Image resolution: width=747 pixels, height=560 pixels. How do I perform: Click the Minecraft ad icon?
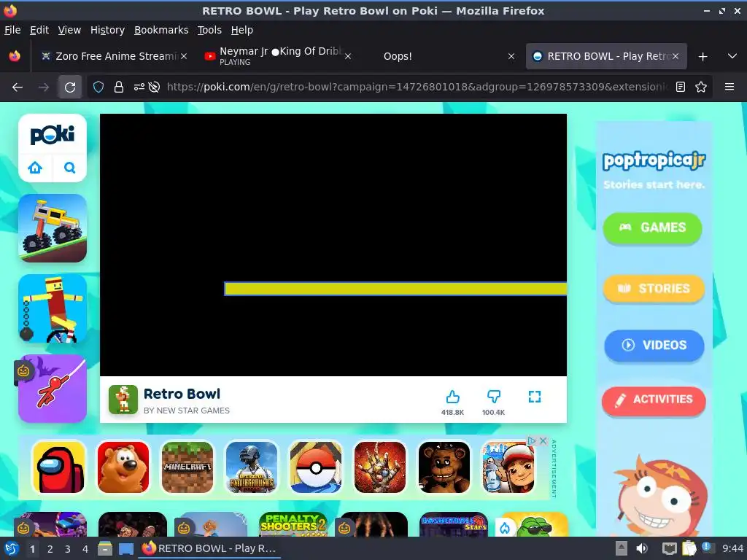tap(187, 467)
